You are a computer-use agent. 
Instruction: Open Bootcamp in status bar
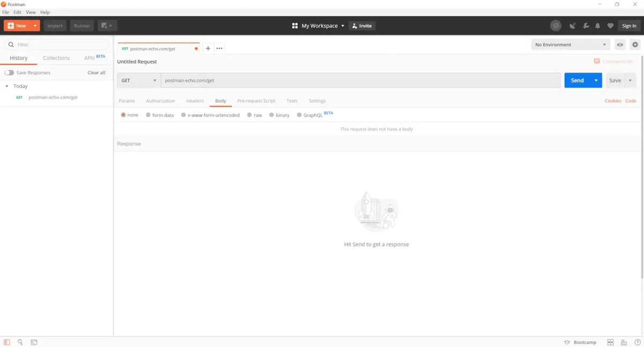pyautogui.click(x=580, y=342)
